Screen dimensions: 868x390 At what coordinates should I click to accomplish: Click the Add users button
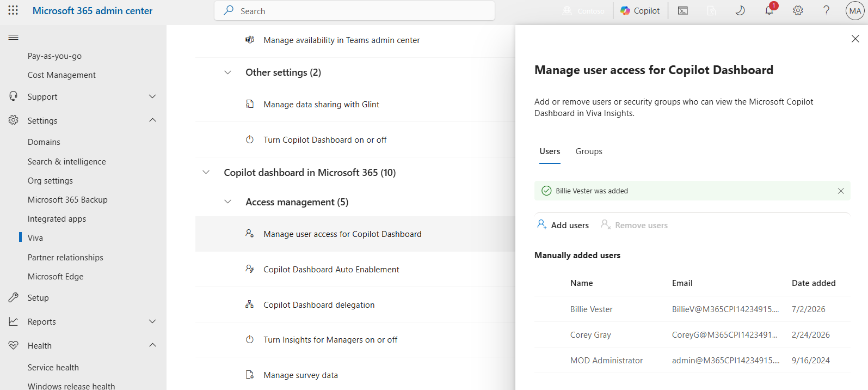563,225
